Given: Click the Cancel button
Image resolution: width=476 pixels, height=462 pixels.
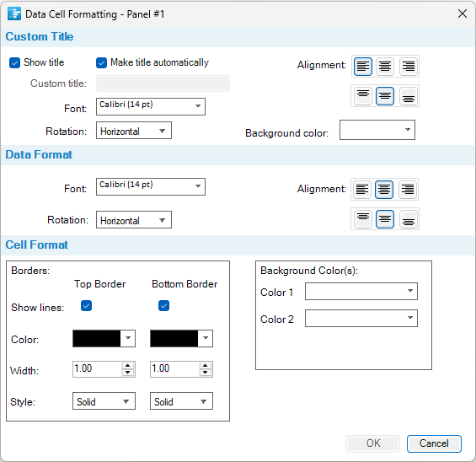Looking at the screenshot, I should pos(434,443).
